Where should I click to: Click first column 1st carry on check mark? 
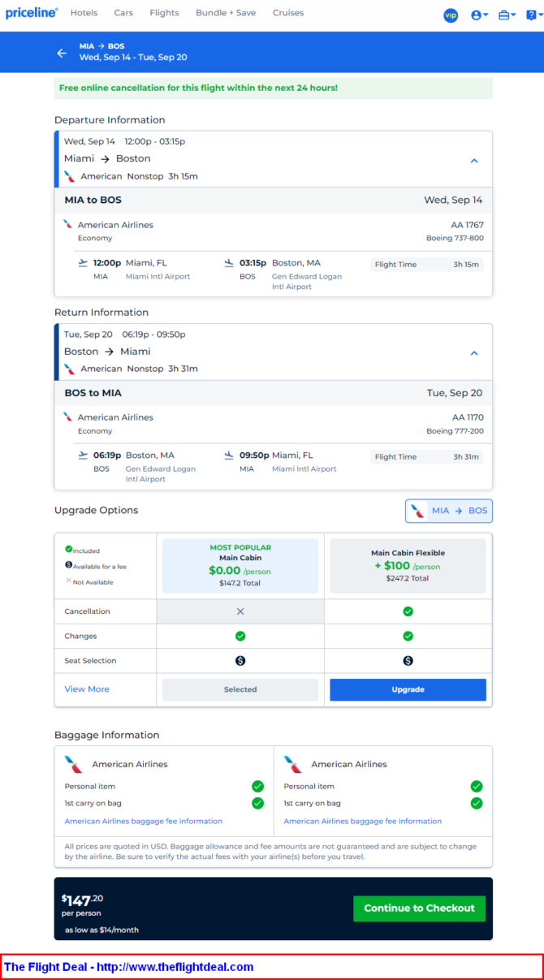[257, 803]
